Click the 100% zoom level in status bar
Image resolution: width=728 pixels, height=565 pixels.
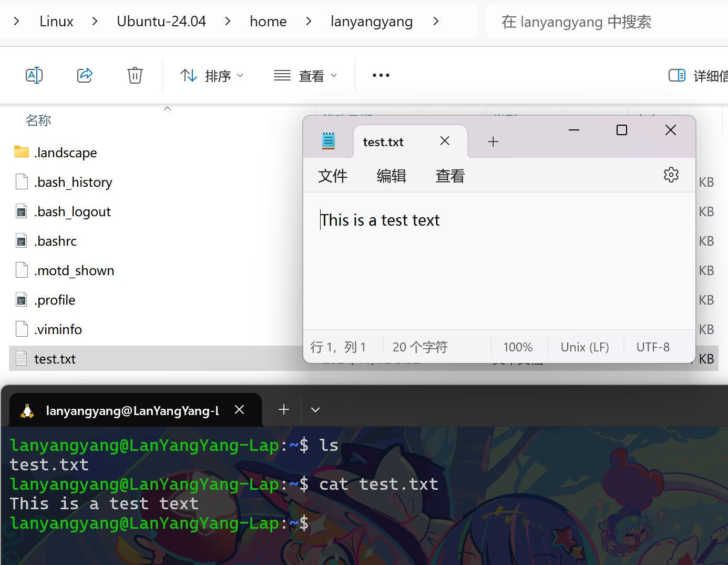tap(518, 347)
